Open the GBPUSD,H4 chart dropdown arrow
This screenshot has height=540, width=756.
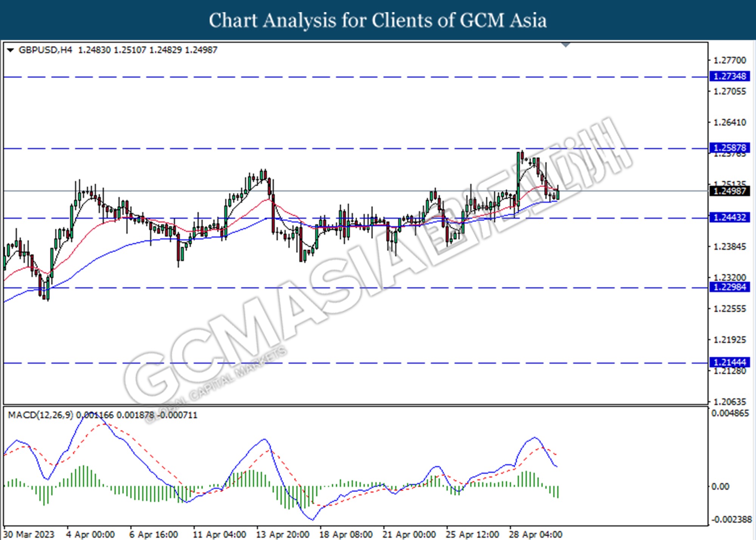pyautogui.click(x=10, y=50)
